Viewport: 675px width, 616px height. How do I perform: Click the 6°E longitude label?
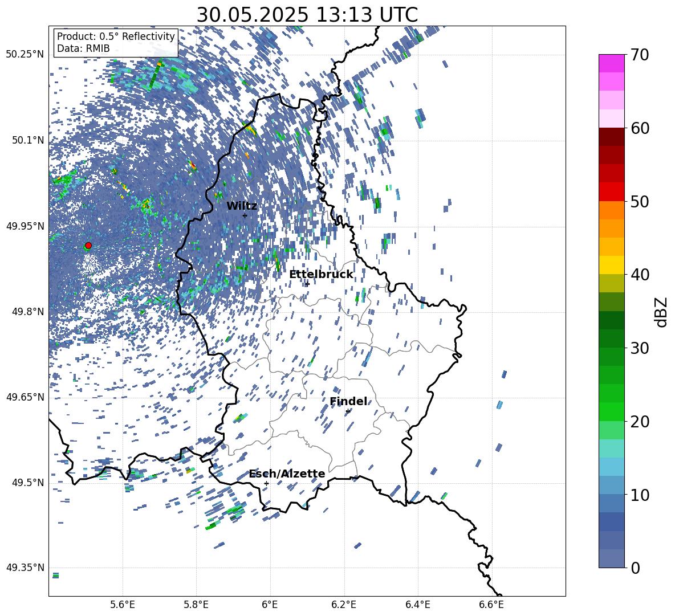(270, 605)
